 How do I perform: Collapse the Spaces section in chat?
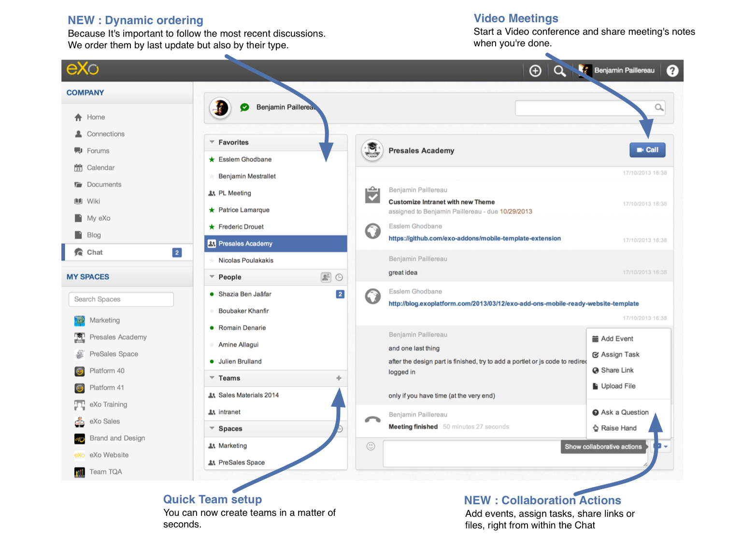[x=212, y=429]
